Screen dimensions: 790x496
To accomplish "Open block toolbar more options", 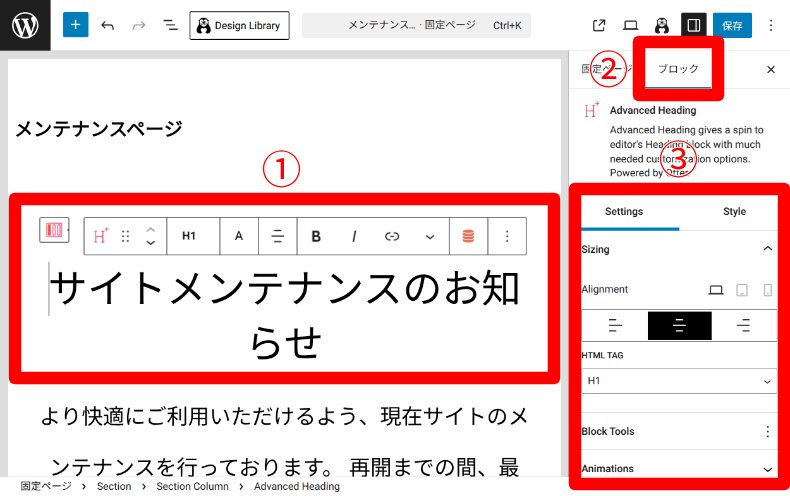I will [x=507, y=236].
